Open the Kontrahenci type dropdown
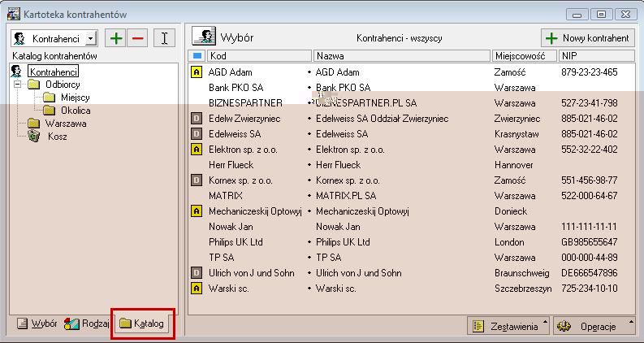644x343 pixels. tap(91, 39)
